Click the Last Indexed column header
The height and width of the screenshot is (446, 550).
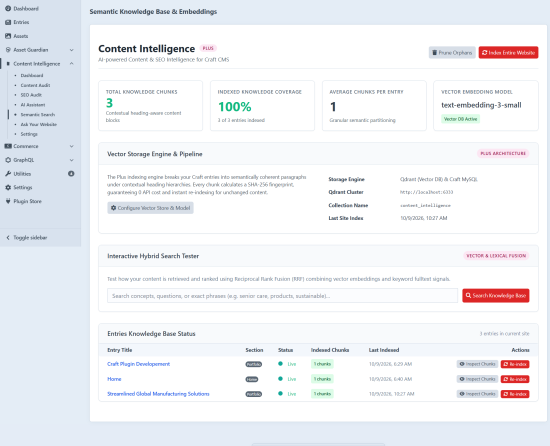coord(384,350)
